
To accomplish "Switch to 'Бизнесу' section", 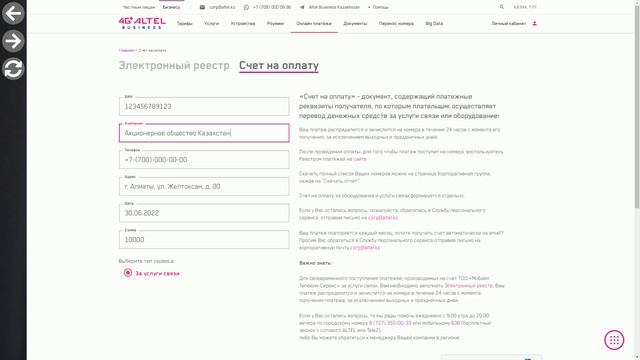I will pyautogui.click(x=171, y=7).
